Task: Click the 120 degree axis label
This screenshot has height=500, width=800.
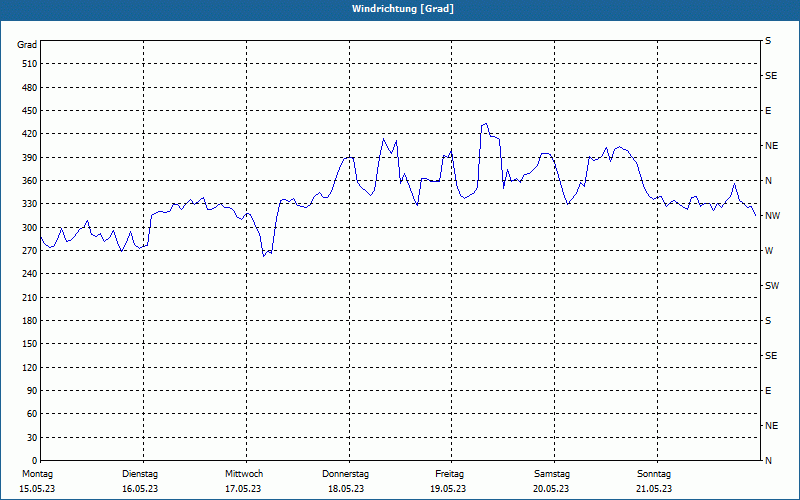Action: (x=30, y=367)
